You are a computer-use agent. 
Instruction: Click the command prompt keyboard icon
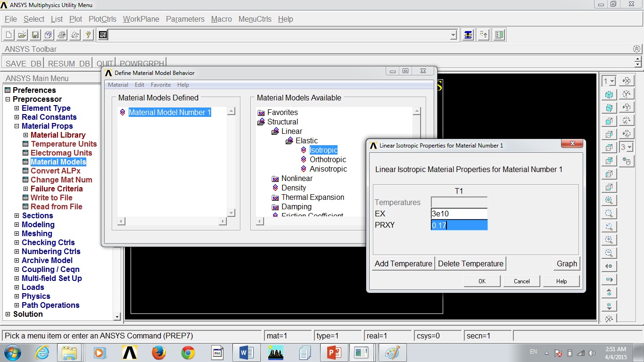point(103,35)
